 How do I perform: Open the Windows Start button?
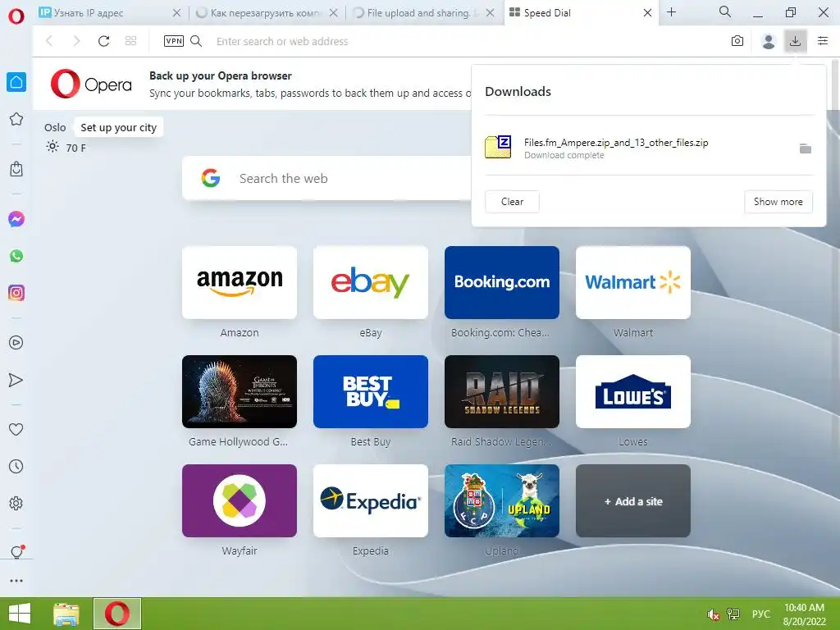(x=20, y=614)
